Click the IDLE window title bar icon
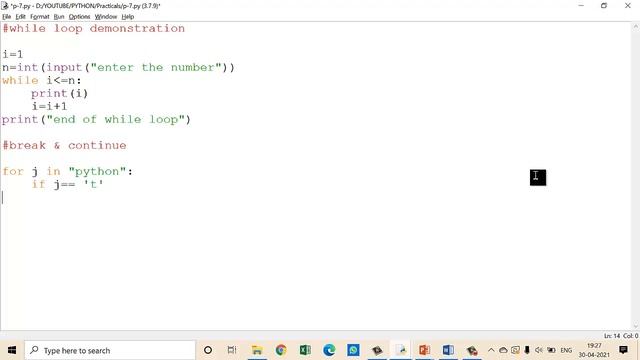The height and width of the screenshot is (360, 640). (x=5, y=6)
